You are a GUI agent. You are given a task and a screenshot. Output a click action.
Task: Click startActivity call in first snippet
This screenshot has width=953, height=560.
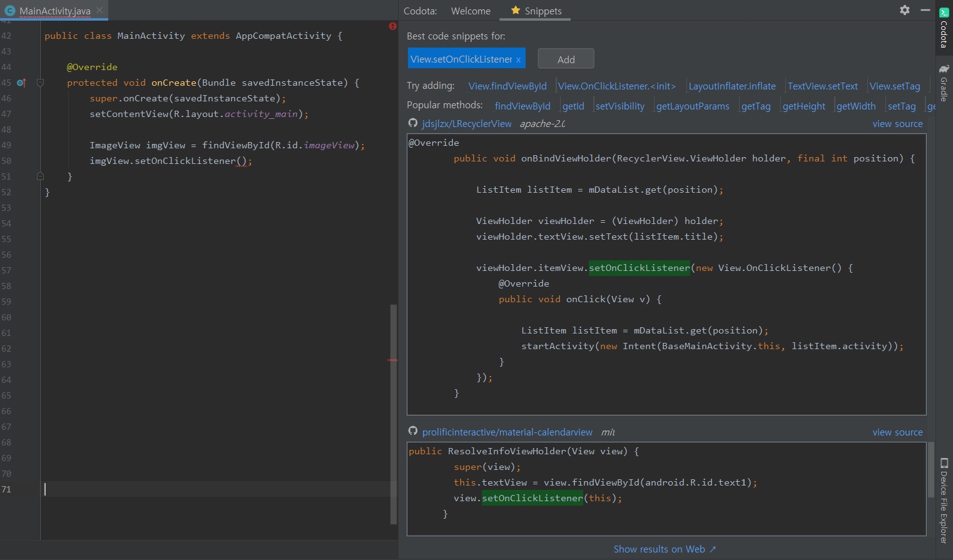pyautogui.click(x=558, y=346)
